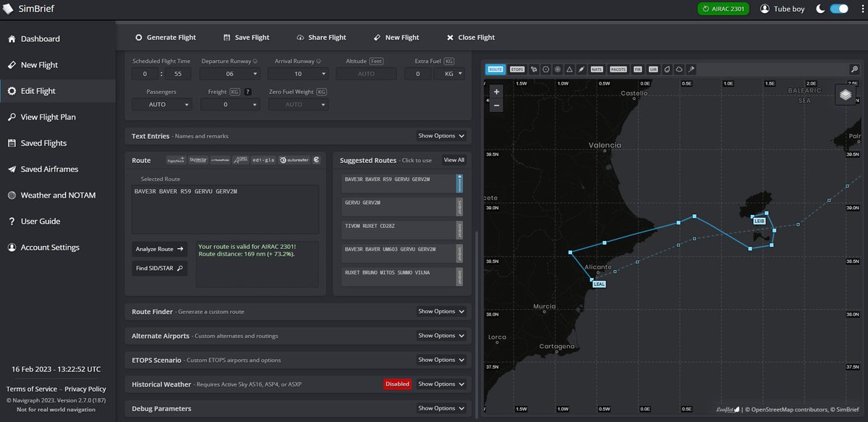Open the route in SkyVector
Screen dimensions: 868x422
click(197, 160)
